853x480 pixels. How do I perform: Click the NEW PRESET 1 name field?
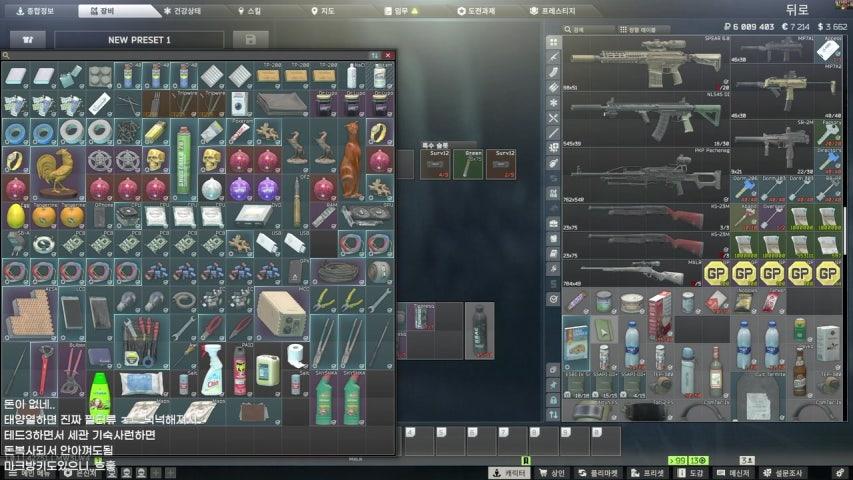(140, 39)
